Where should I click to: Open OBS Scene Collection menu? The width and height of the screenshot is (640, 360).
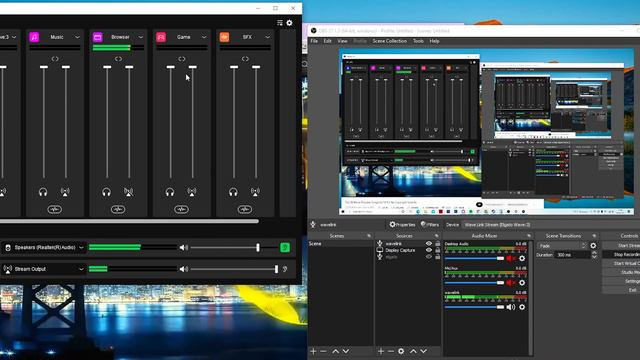tap(389, 41)
